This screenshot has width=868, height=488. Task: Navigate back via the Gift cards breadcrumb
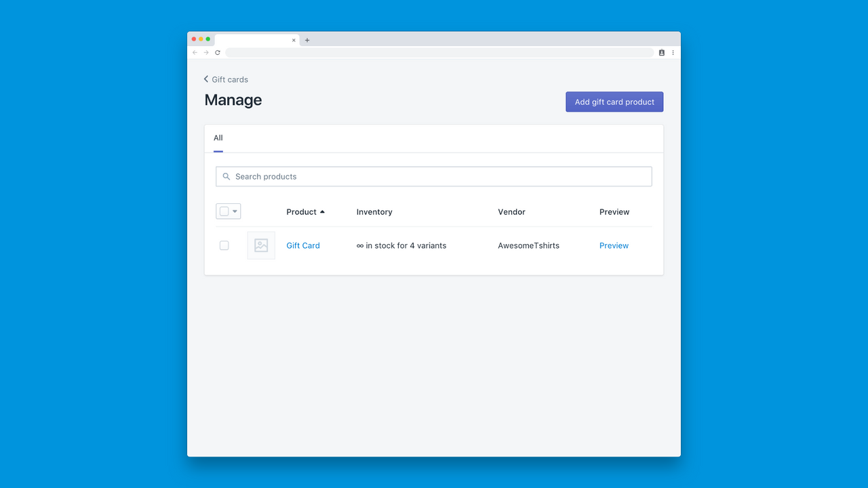pos(231,79)
